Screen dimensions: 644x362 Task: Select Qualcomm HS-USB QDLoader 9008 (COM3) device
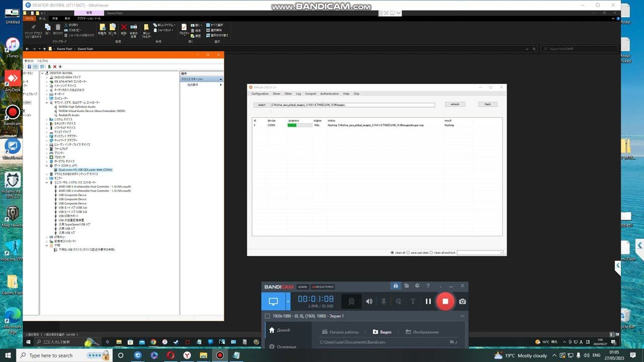tap(85, 170)
